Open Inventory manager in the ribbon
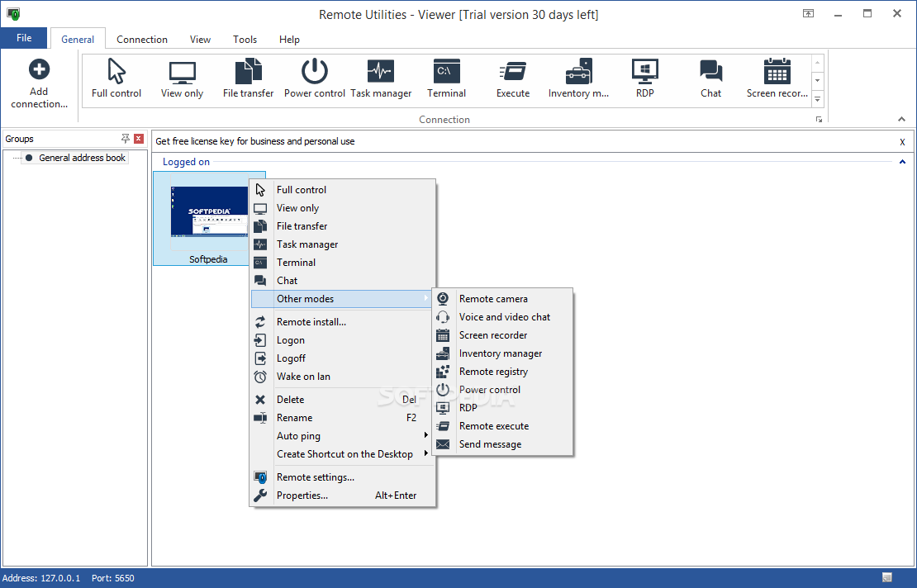The image size is (917, 588). click(x=578, y=78)
